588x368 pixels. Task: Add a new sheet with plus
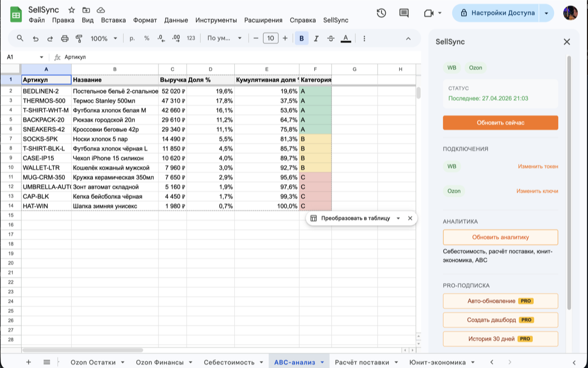tap(28, 362)
